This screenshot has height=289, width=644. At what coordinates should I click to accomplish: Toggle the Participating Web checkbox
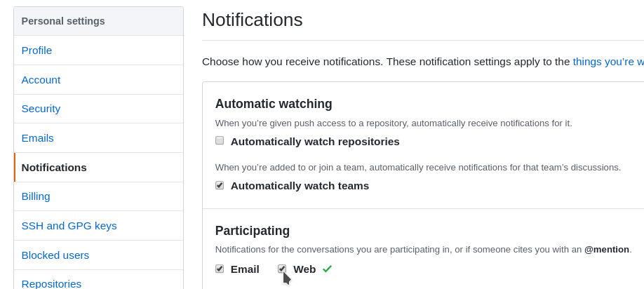pos(282,269)
